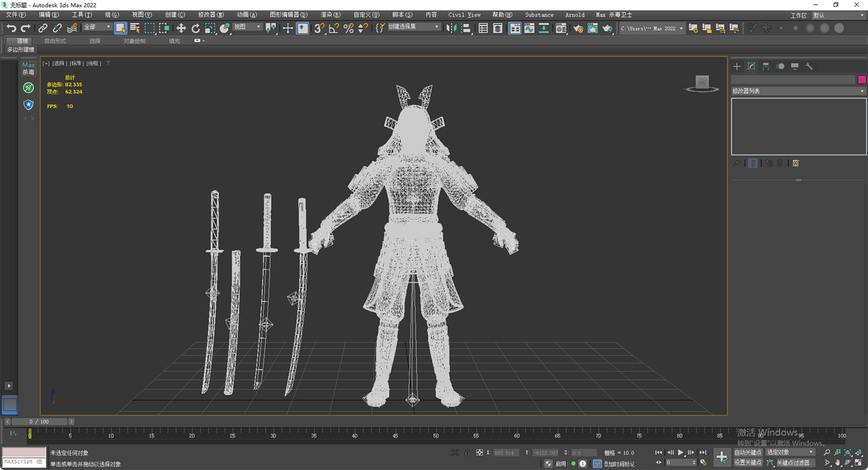The height and width of the screenshot is (470, 868).
Task: Open the selection filter dropdown showing 全部
Action: (x=97, y=27)
